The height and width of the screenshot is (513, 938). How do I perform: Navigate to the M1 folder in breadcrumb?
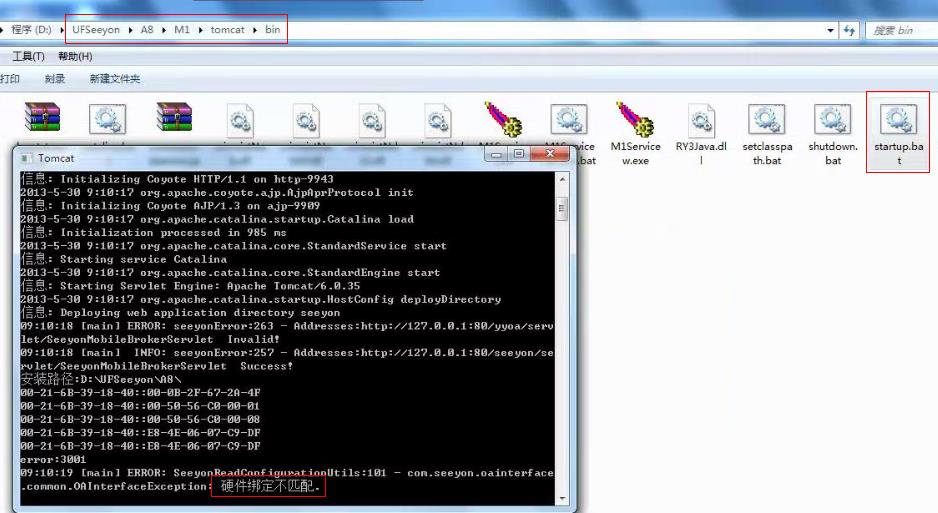[181, 30]
